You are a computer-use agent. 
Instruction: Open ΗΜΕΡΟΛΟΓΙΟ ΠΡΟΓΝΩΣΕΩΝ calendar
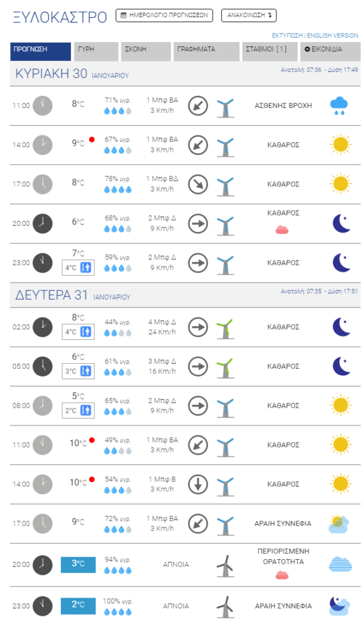coord(164,15)
